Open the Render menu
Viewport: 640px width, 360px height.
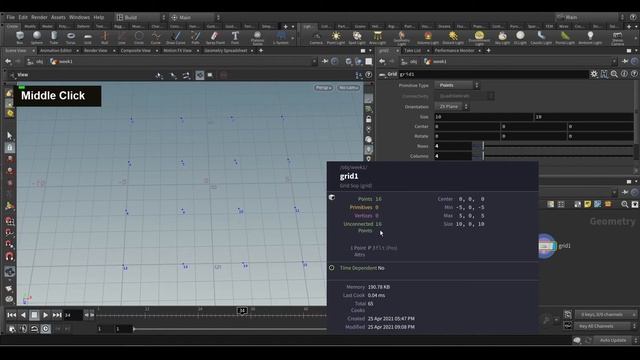[x=39, y=17]
